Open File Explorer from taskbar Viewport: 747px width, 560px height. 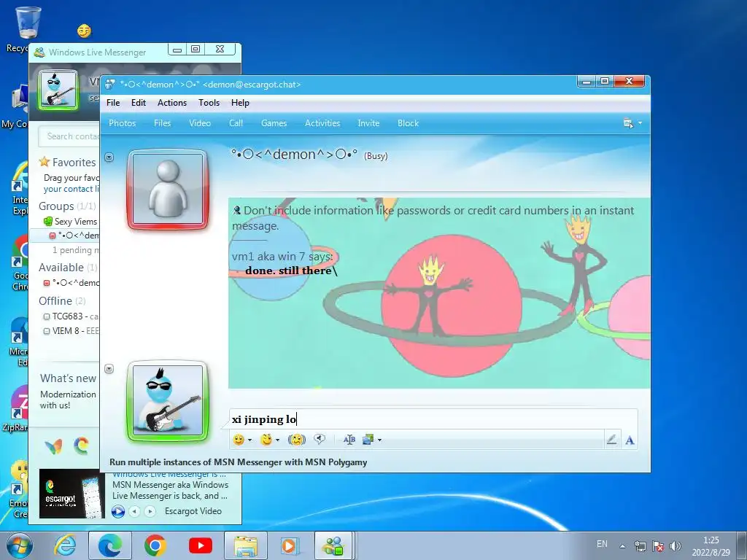tap(246, 545)
